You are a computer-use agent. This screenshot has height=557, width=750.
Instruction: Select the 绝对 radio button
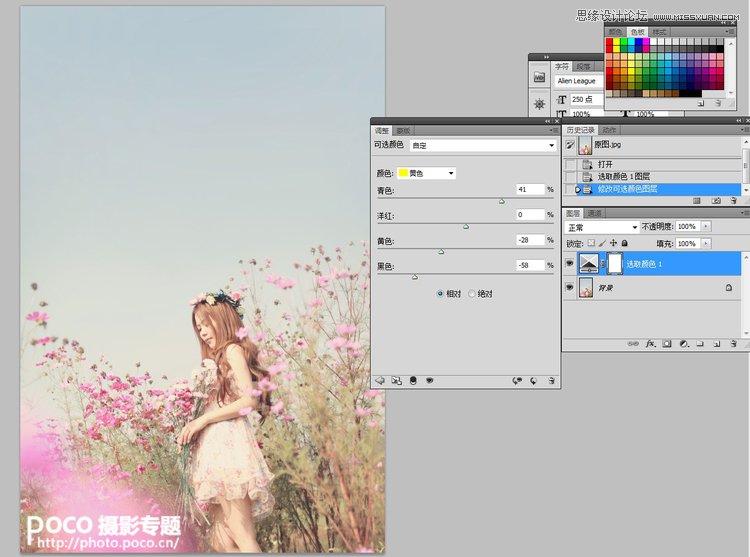click(473, 294)
